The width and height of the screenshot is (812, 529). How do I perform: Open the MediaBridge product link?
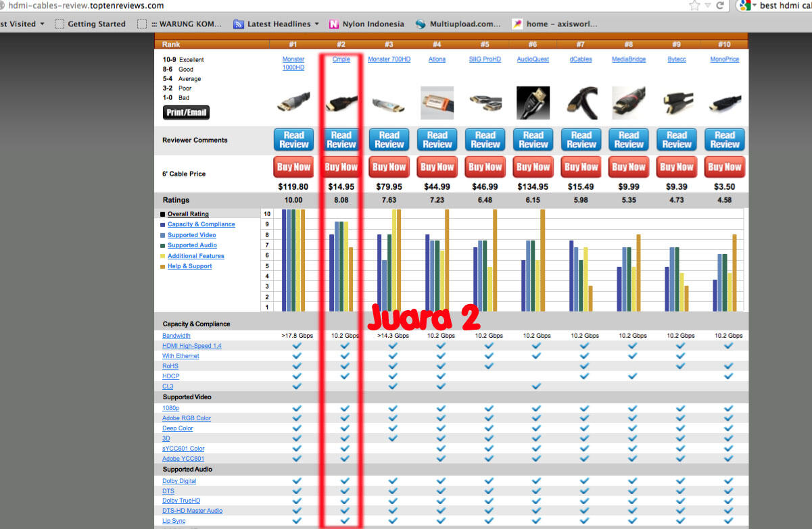pyautogui.click(x=629, y=59)
